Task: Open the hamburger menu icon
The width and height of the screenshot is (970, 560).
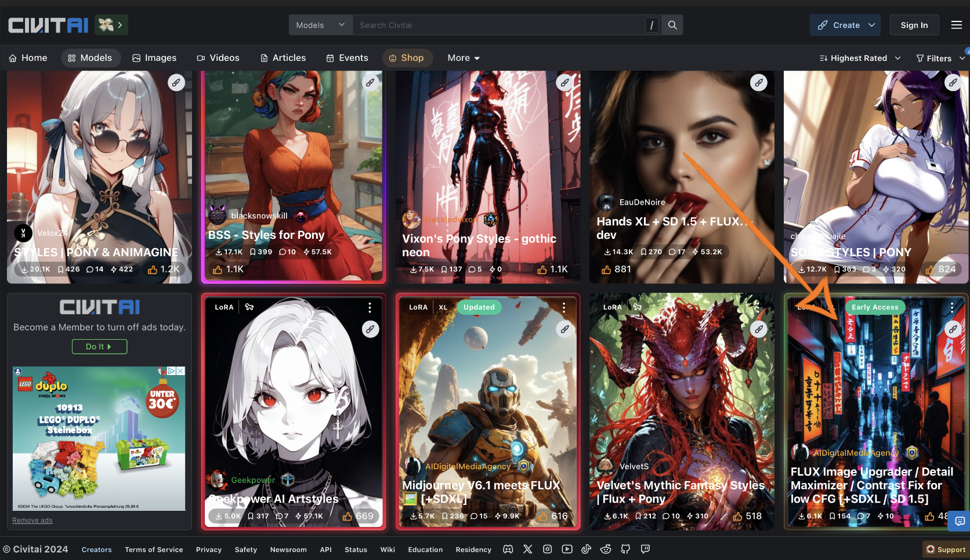Action: [957, 25]
